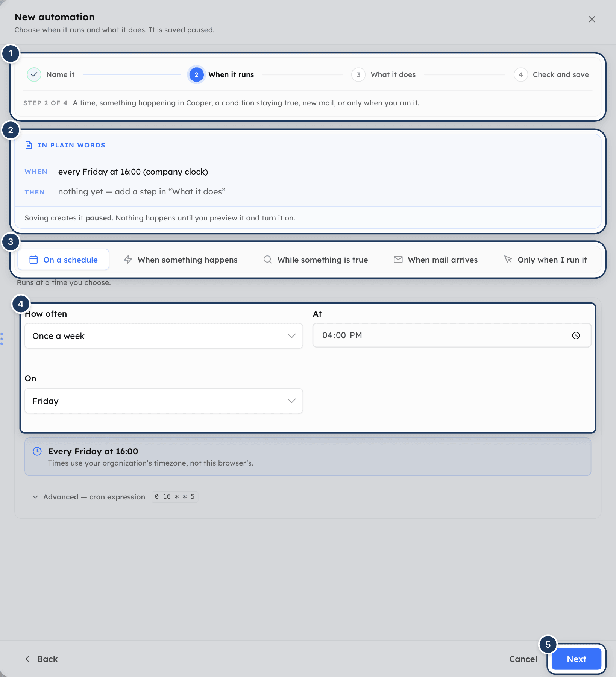Click the step 3 circle What it does
Screen dimensions: 616x677
(x=358, y=74)
